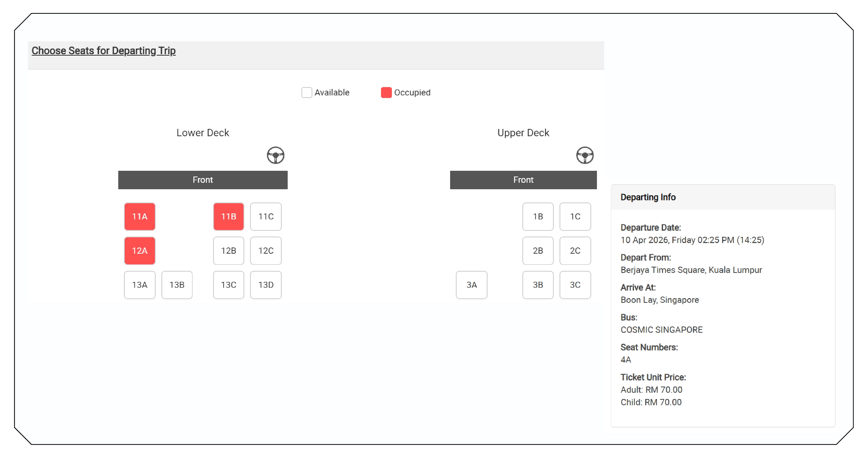Pick seat 3A on the upper deck

point(471,285)
